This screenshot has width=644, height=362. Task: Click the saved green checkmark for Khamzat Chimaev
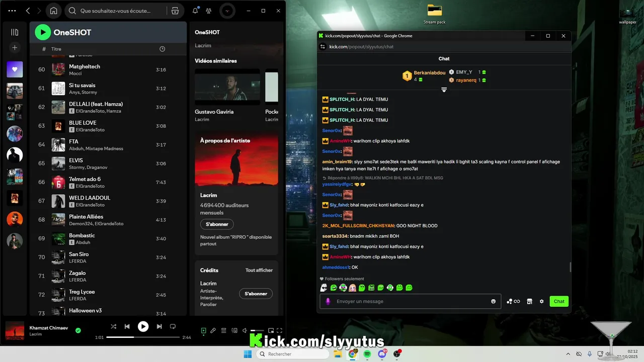(x=78, y=330)
